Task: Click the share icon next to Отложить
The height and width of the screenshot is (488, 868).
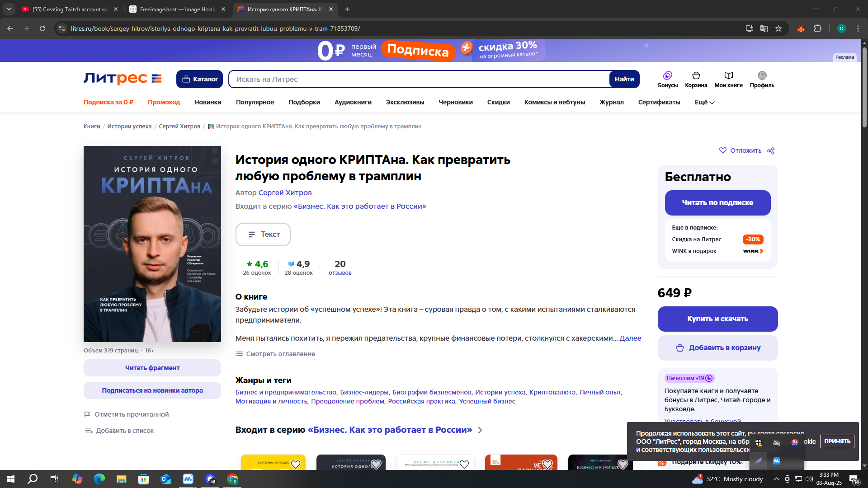Action: (771, 150)
